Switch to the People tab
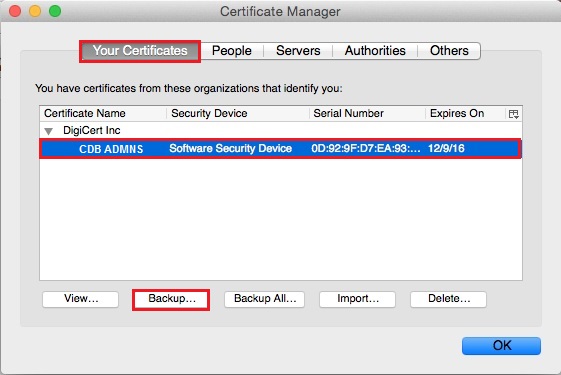 (231, 51)
